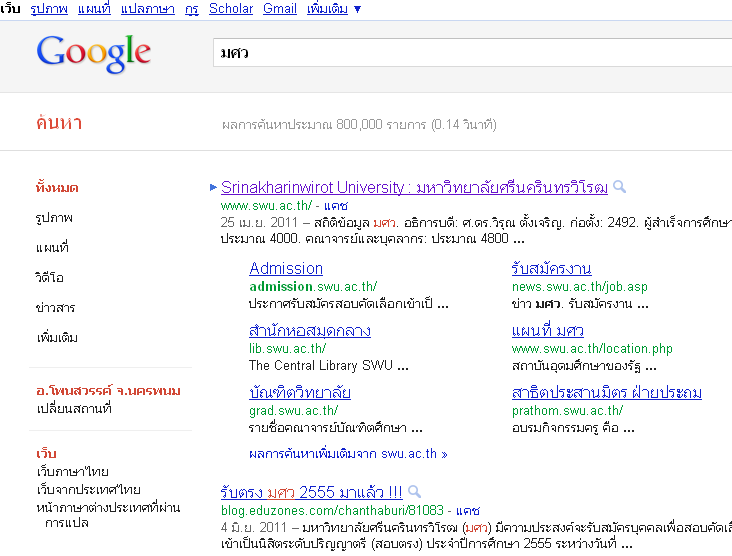Viewport: 732px width, 556px height.
Task: Click the grad.swu.ac.th URL text
Action: (x=293, y=410)
